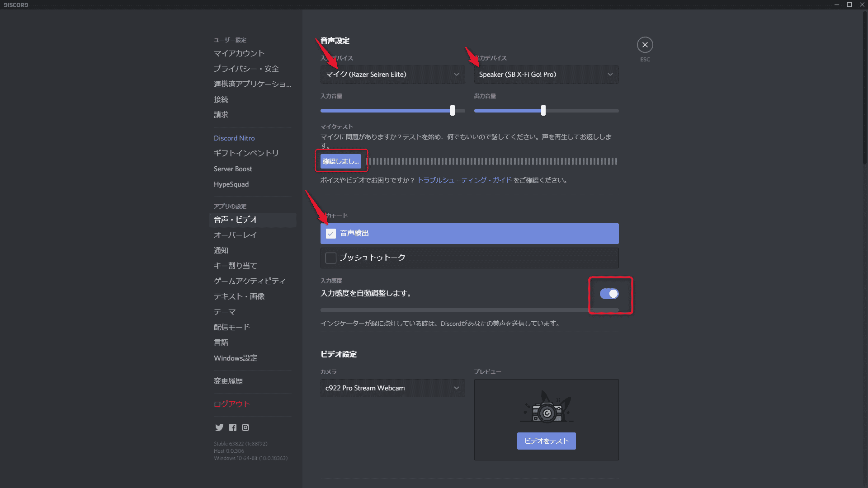This screenshot has width=868, height=488.
Task: Open トラブルシューティング・ガイド link
Action: pos(464,180)
